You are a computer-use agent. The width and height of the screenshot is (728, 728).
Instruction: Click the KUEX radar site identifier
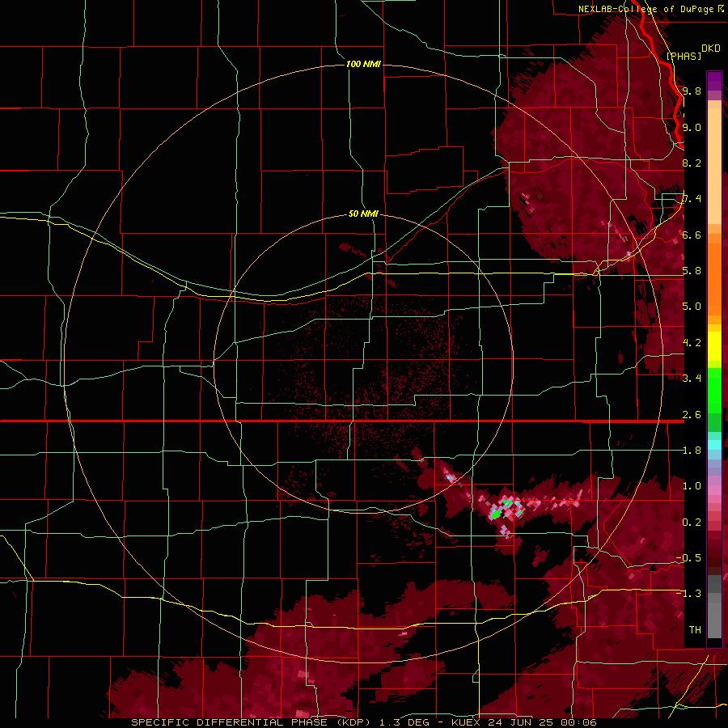(466, 722)
